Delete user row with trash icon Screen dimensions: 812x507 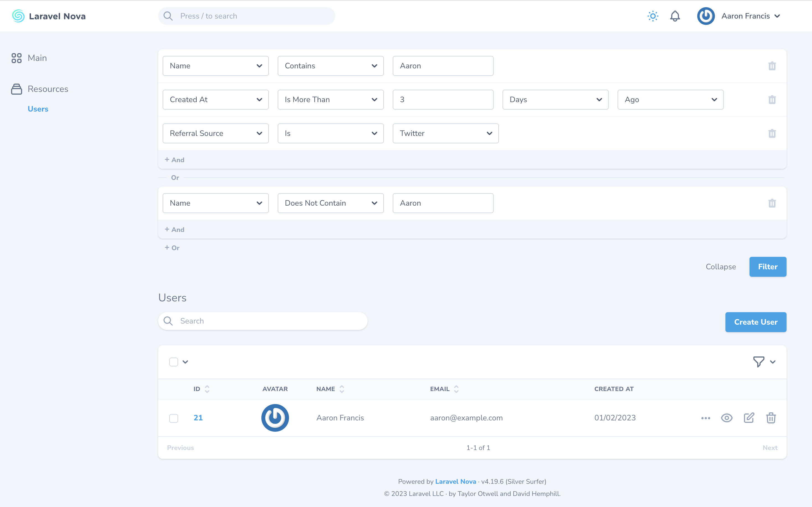pyautogui.click(x=771, y=418)
